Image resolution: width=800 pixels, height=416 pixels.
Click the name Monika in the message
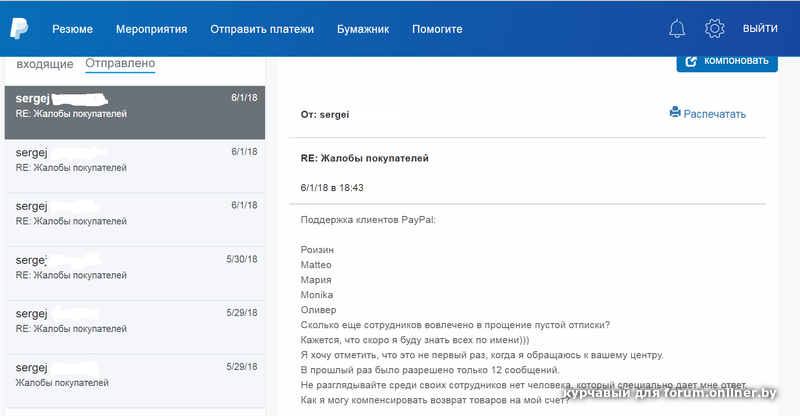click(317, 295)
